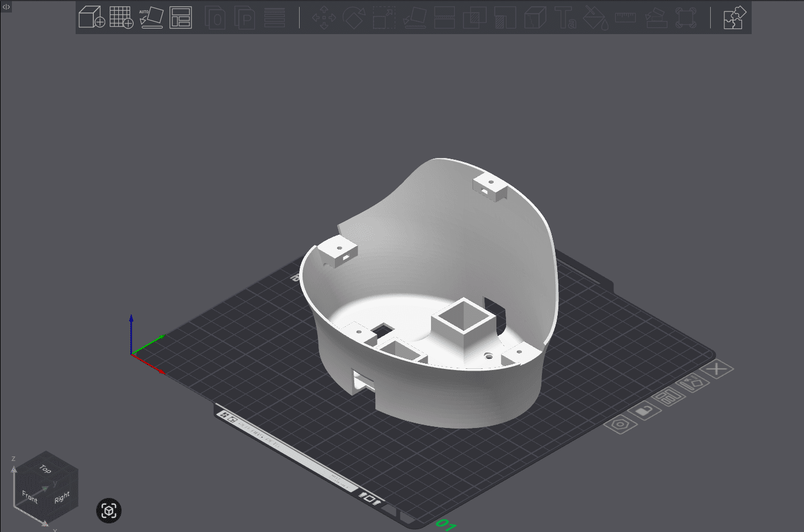
Task: Select the Measure tool
Action: pyautogui.click(x=625, y=18)
